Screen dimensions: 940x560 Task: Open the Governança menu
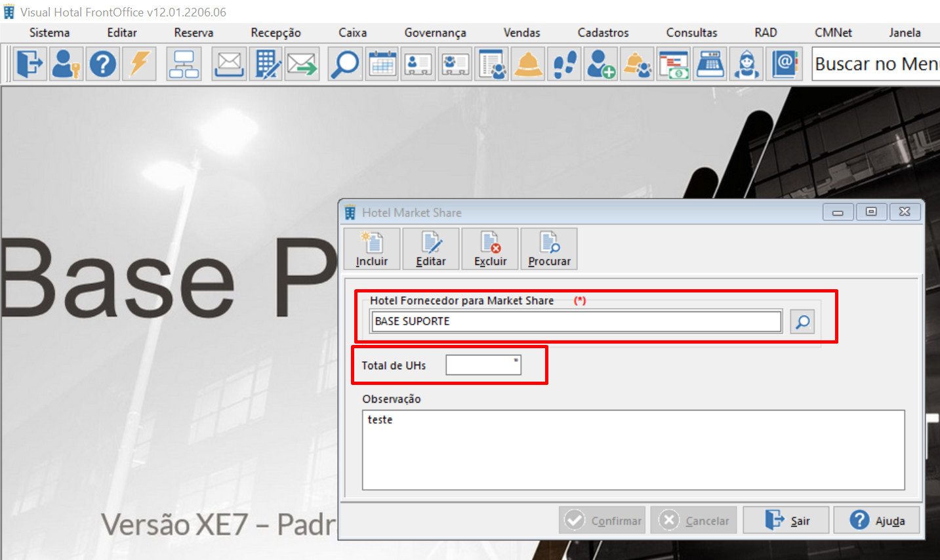(435, 32)
